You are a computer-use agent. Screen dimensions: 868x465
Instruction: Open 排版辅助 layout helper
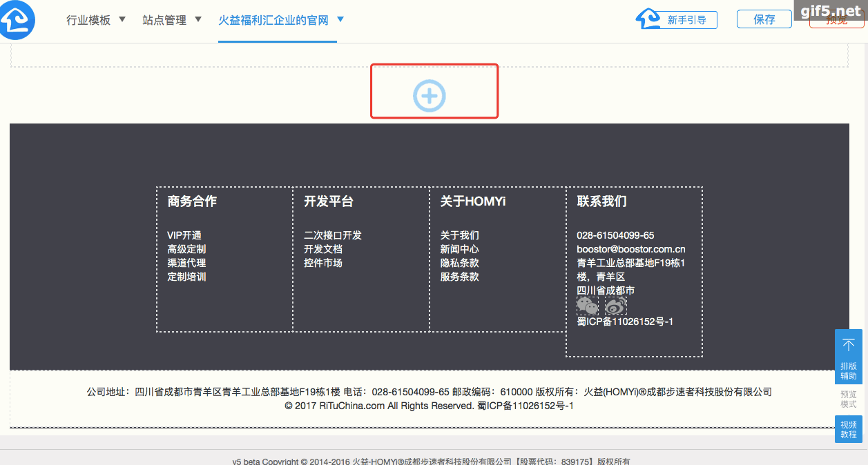pos(849,357)
